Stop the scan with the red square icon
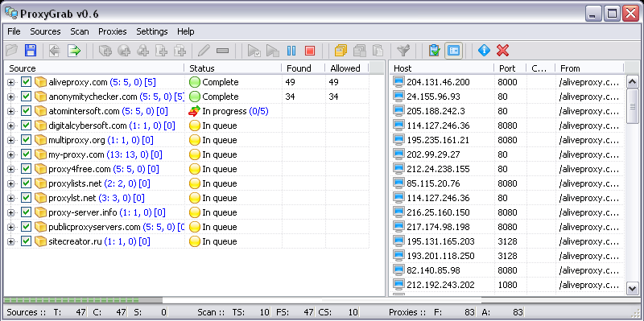This screenshot has height=321, width=644. [310, 51]
